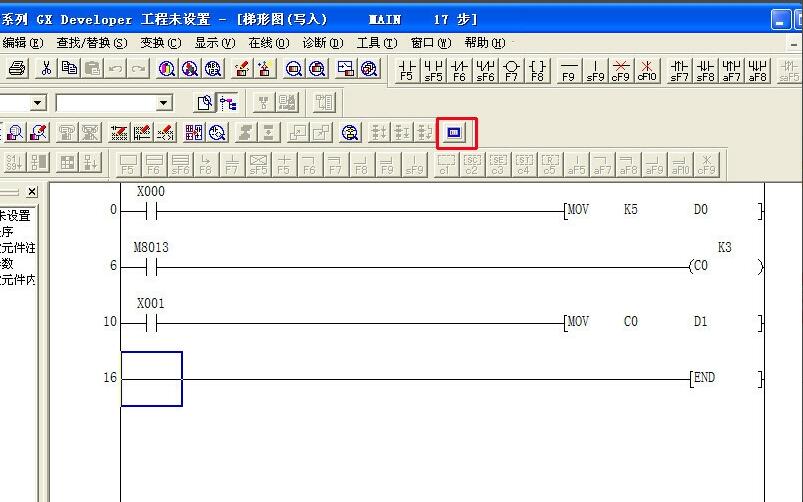
Task: Draw a horizontal line (F9)
Action: coord(569,69)
